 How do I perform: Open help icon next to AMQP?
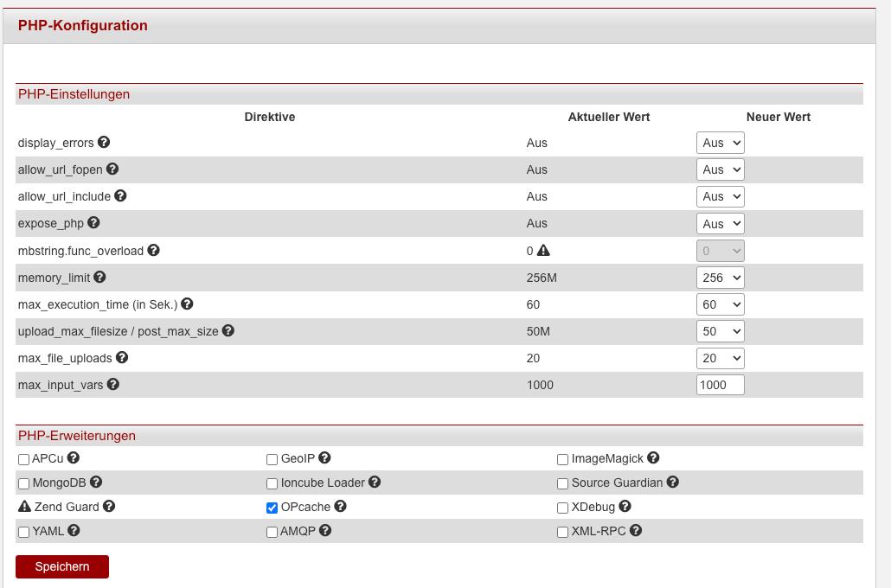(325, 530)
